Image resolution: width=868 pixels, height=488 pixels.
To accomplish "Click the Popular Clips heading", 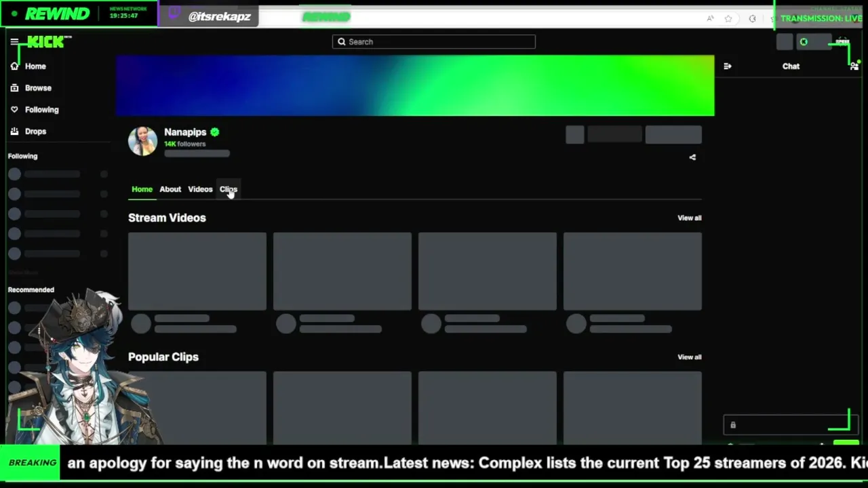I will [x=163, y=357].
